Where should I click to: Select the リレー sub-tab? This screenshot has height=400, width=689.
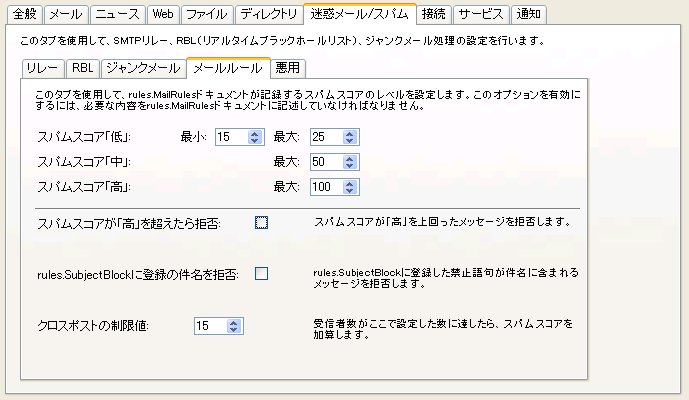(x=42, y=69)
